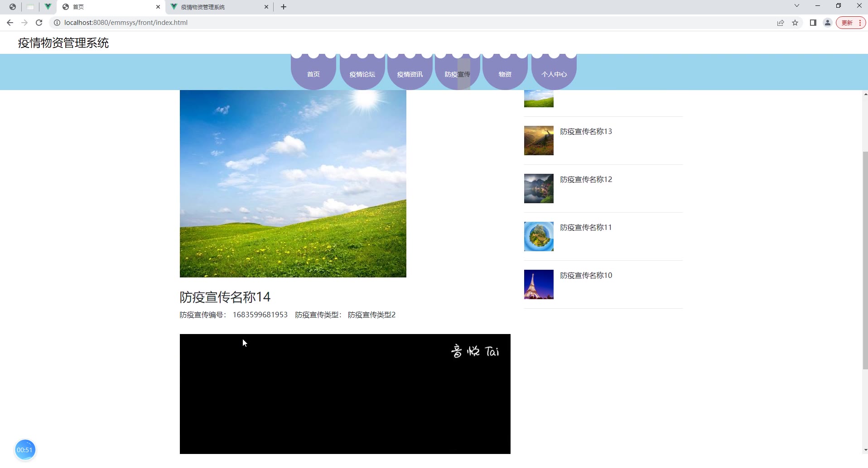Switch to the 疫情物资管理系统 browser tab
Screen dimensions: 868x468
(x=220, y=7)
